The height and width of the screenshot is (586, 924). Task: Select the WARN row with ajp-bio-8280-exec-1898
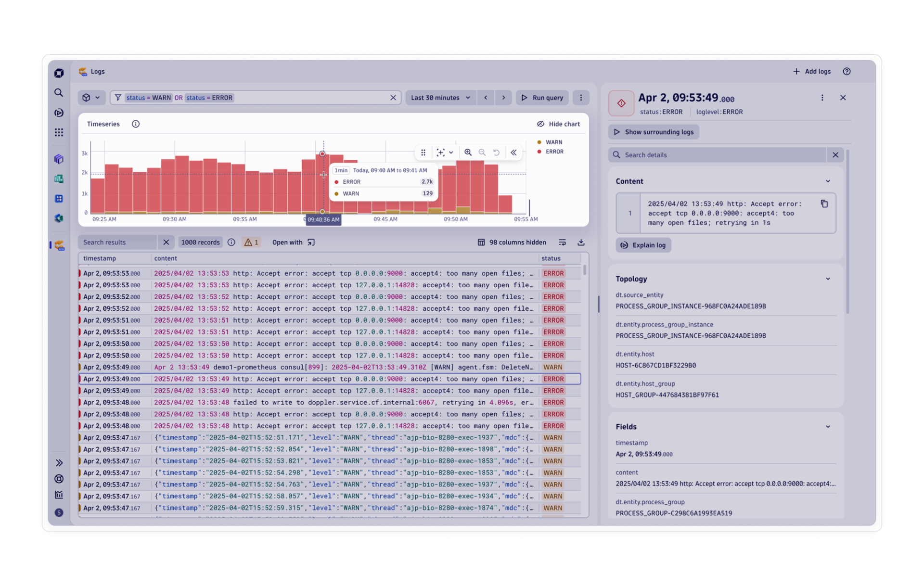click(x=330, y=449)
